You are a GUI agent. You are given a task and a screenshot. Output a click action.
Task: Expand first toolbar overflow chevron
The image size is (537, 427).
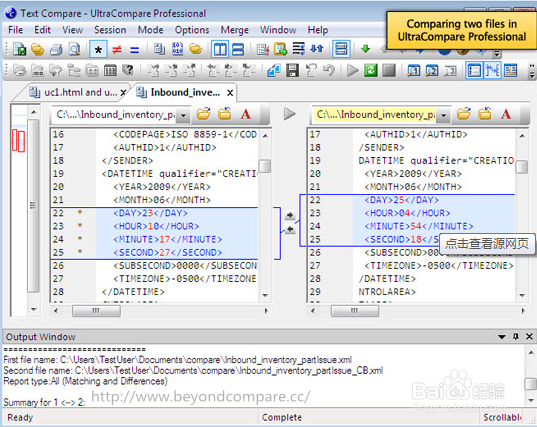click(x=497, y=54)
